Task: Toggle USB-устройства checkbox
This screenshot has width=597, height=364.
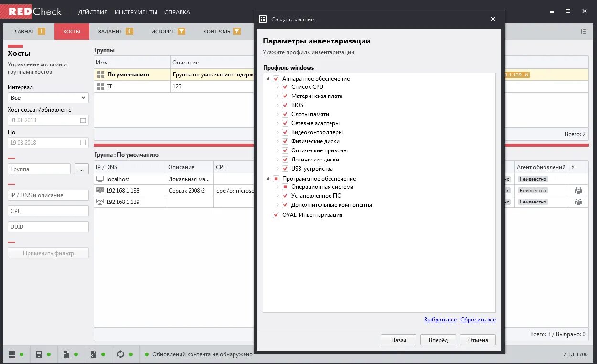Action: click(x=285, y=169)
